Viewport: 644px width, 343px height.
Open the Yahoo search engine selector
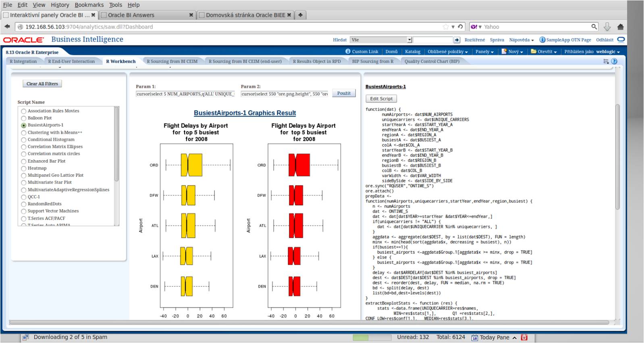[x=476, y=27]
